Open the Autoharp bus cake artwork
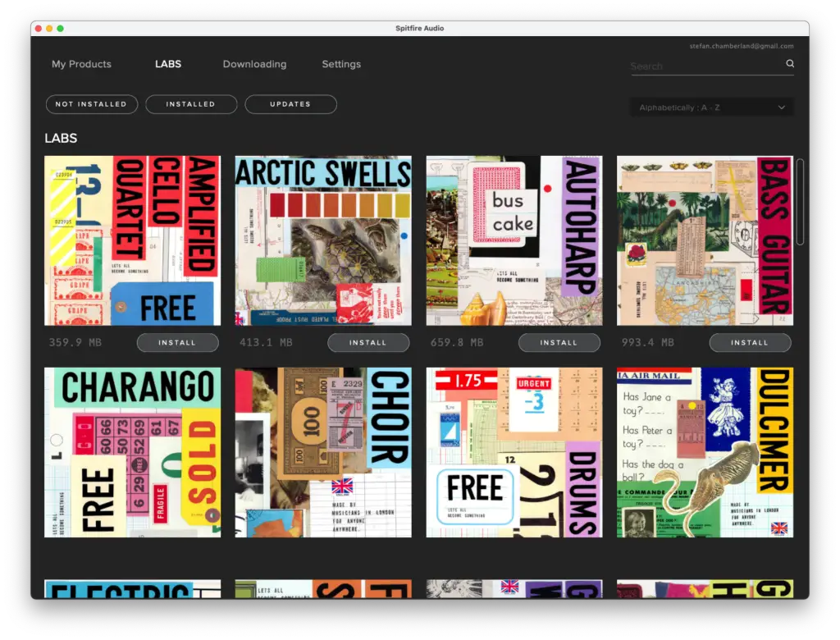This screenshot has width=840, height=640. pos(514,240)
